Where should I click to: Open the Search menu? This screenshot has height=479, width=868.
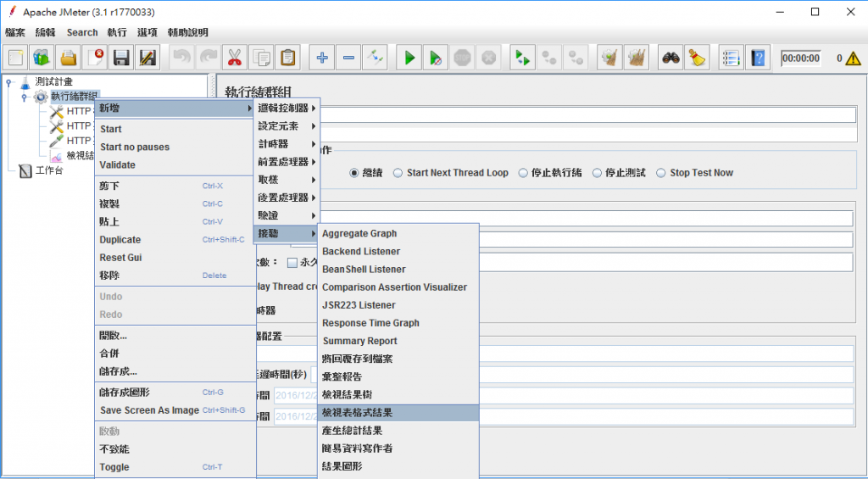pos(82,32)
